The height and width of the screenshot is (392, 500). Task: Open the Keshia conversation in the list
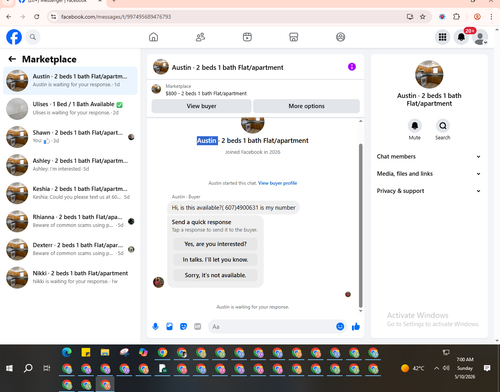[x=70, y=193]
